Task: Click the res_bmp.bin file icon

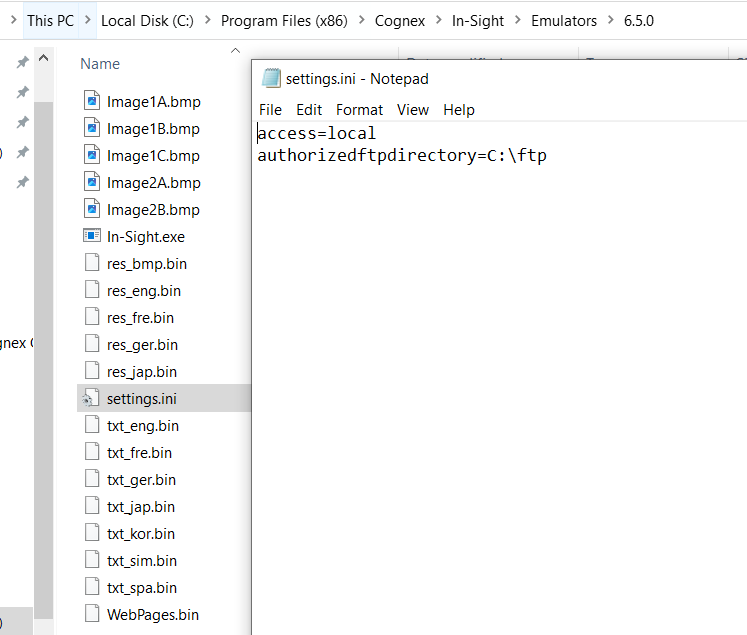Action: coord(92,263)
